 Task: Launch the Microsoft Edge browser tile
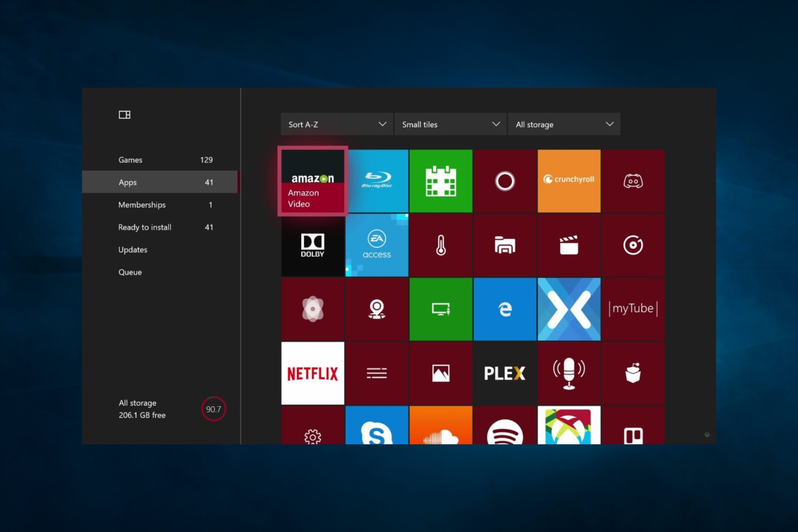505,309
